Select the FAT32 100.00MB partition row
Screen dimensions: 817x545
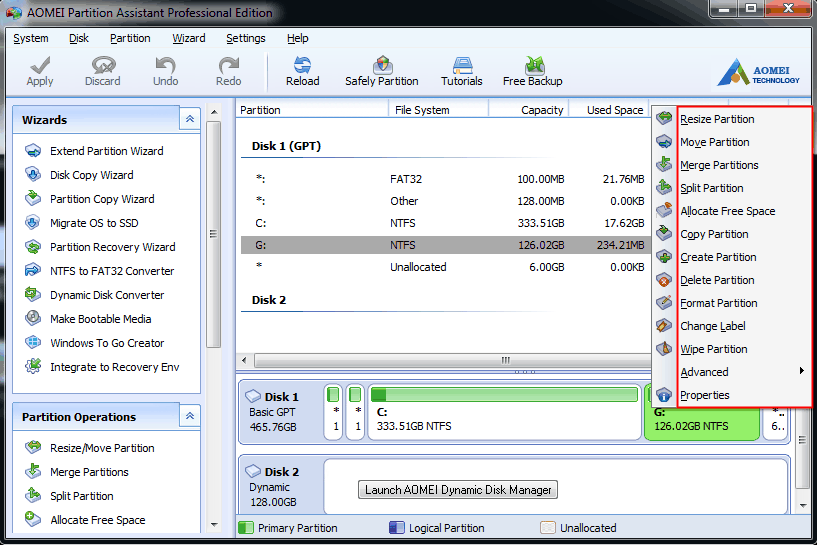pyautogui.click(x=446, y=179)
